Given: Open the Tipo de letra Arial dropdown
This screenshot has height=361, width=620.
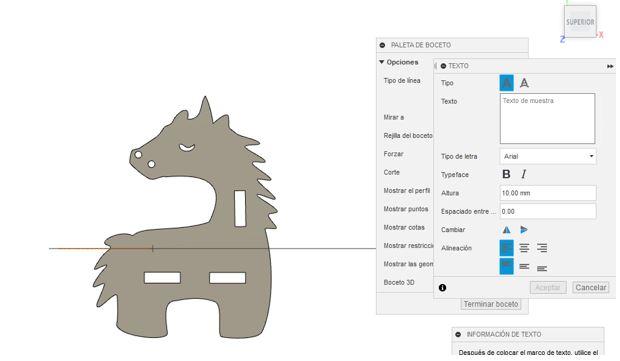Looking at the screenshot, I should pyautogui.click(x=548, y=157).
